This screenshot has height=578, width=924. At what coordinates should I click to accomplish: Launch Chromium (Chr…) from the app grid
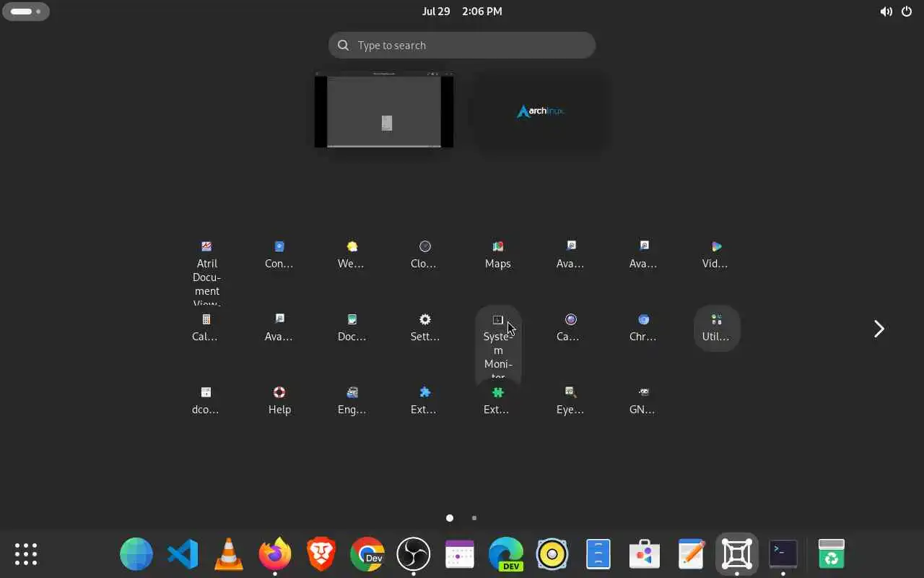643,328
